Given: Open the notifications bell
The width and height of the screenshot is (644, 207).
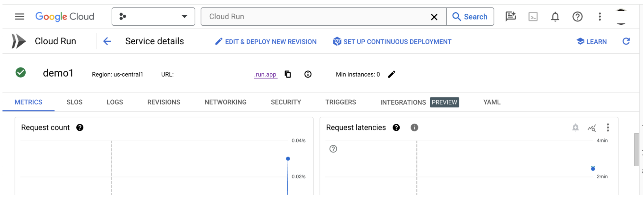Looking at the screenshot, I should click(555, 17).
